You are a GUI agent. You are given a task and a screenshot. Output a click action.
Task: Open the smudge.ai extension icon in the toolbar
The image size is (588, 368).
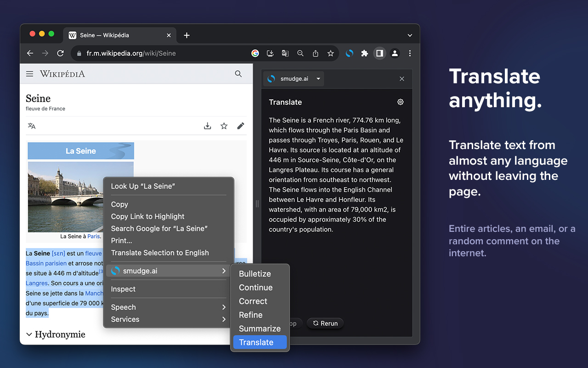click(349, 53)
